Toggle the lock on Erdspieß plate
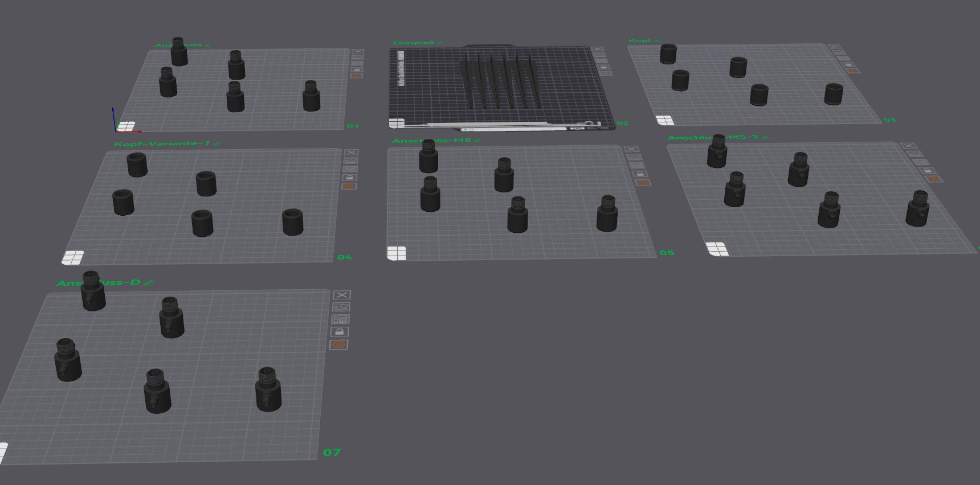980x485 pixels. click(x=605, y=67)
